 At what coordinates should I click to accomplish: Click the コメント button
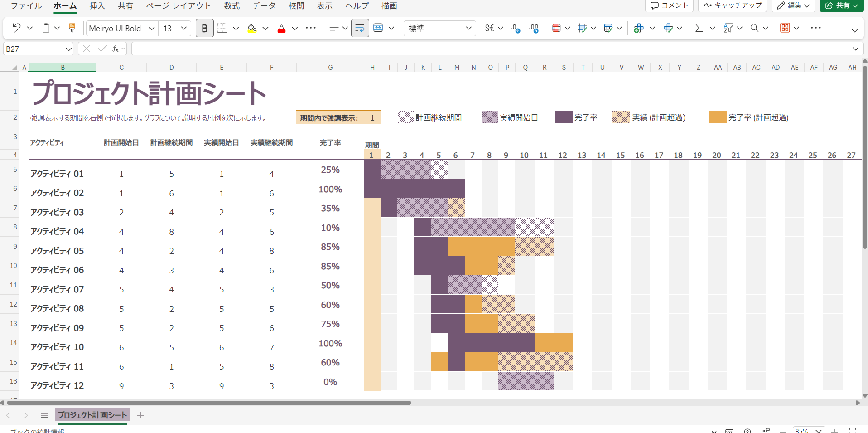pyautogui.click(x=669, y=5)
